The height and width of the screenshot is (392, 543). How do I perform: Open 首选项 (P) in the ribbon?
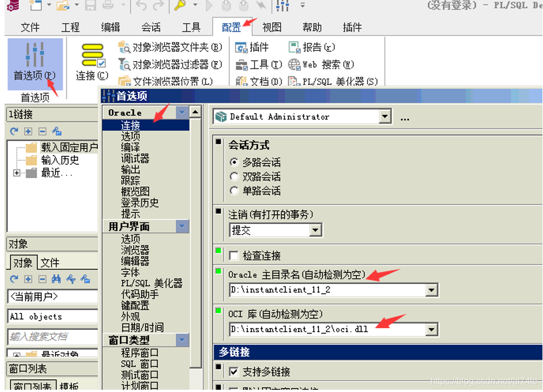tap(35, 63)
